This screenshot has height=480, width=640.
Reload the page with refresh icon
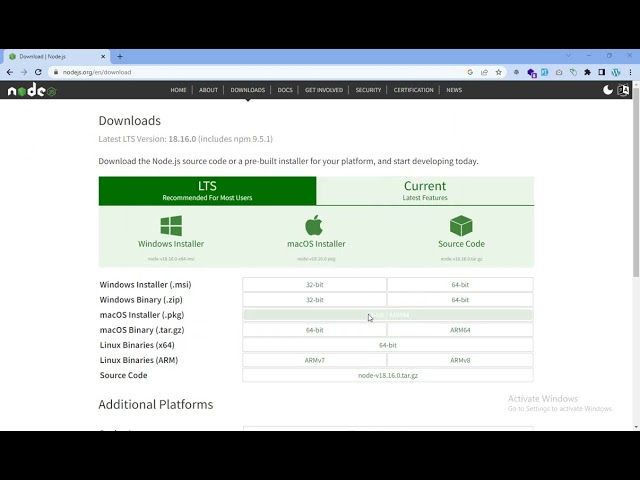pyautogui.click(x=38, y=72)
